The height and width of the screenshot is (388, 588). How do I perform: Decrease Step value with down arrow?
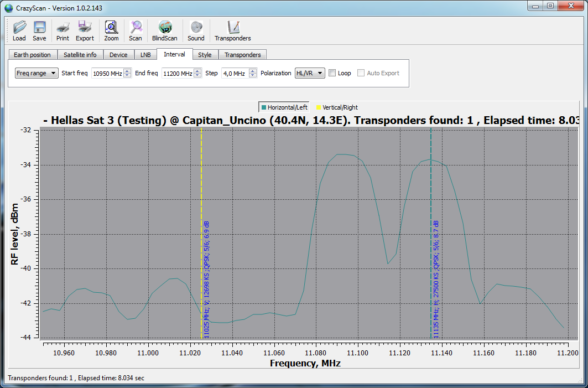(253, 75)
